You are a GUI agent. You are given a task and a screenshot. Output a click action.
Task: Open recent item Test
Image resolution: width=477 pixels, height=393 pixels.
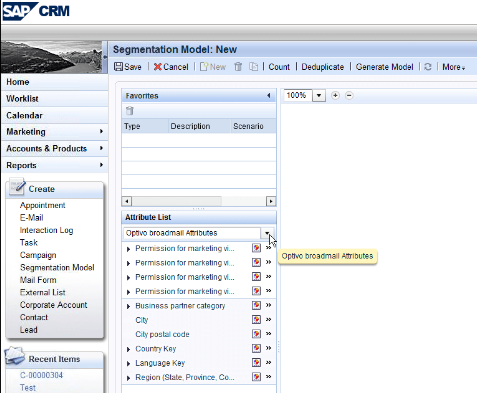28,388
